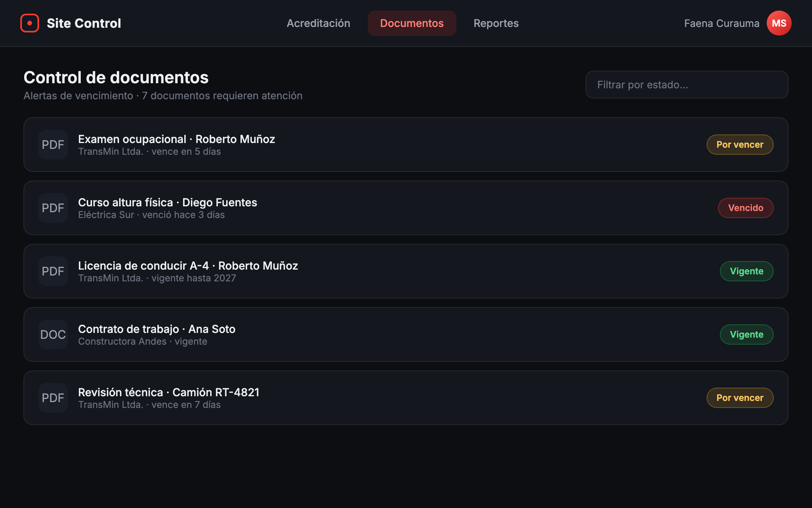Click 'Constructora Andes · vigente' subtitle
812x508 pixels.
point(142,342)
